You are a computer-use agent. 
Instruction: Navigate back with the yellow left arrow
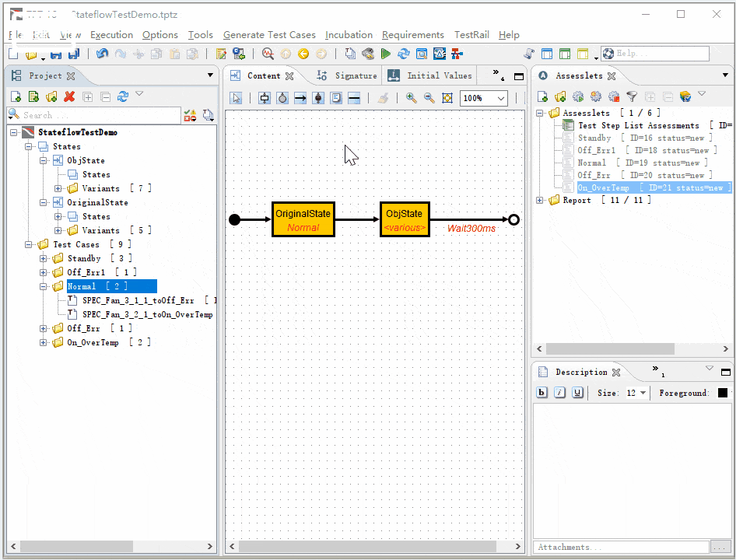303,54
